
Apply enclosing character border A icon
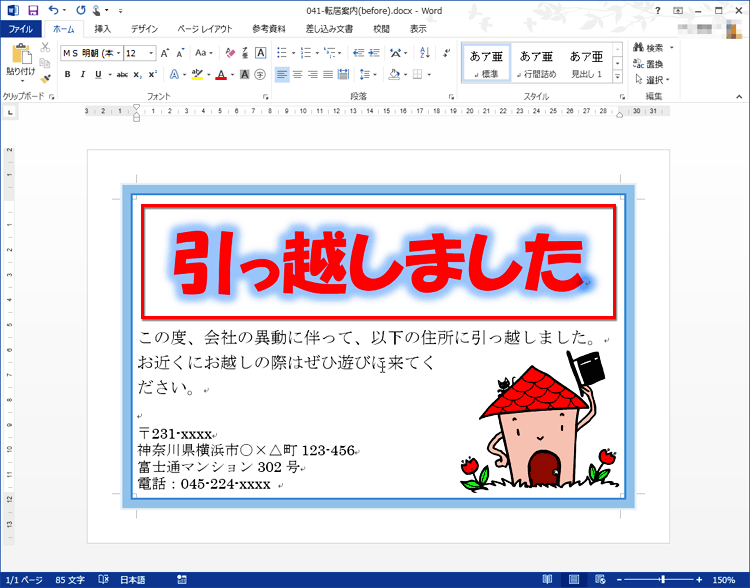tap(260, 53)
